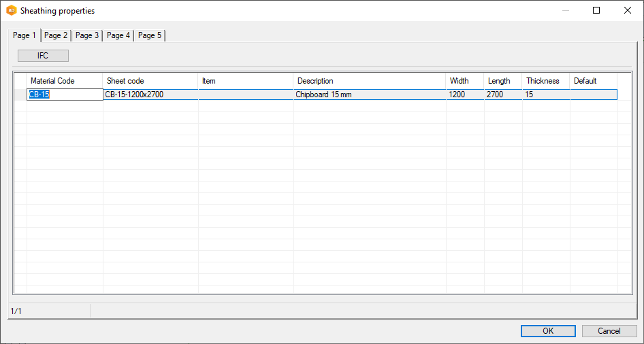
Task: Click the Cancel button
Action: pyautogui.click(x=609, y=331)
